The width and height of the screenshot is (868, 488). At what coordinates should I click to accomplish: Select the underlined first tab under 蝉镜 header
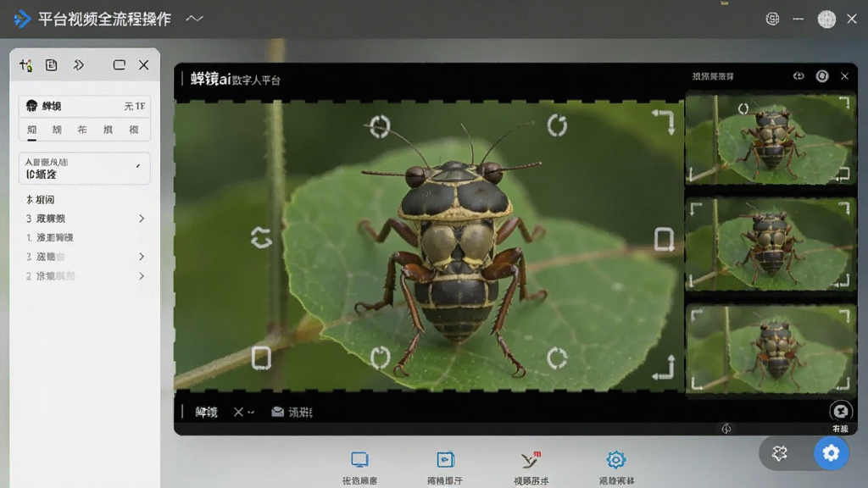(31, 130)
